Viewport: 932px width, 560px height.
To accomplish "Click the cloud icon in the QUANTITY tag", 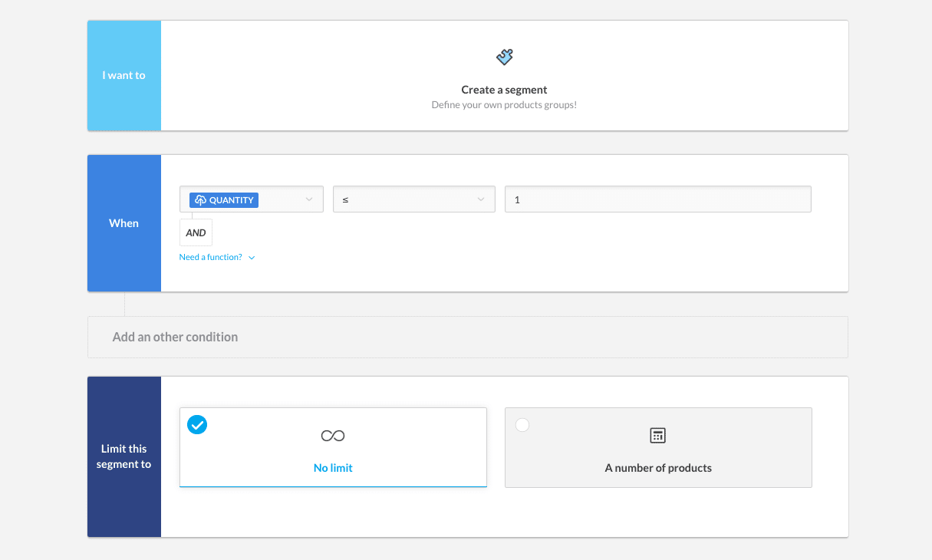I will (200, 200).
